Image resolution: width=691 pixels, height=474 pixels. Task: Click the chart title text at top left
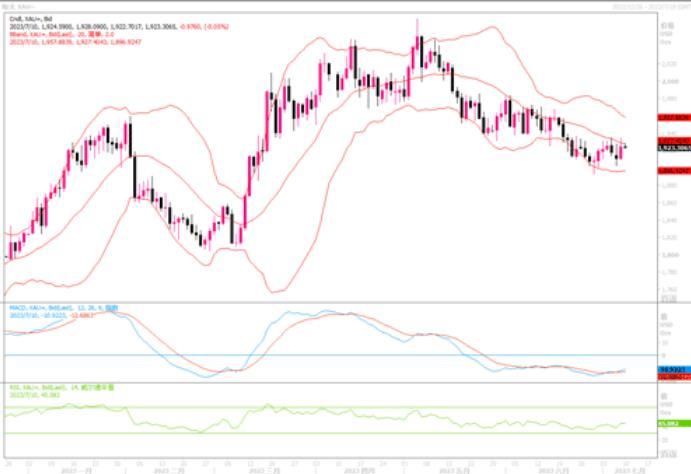(21, 6)
